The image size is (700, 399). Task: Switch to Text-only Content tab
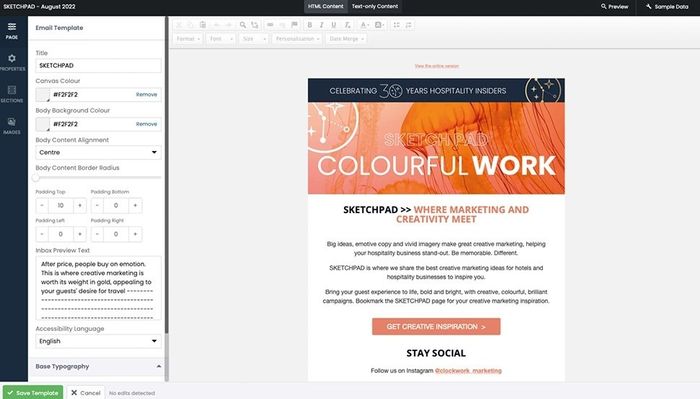tap(375, 6)
